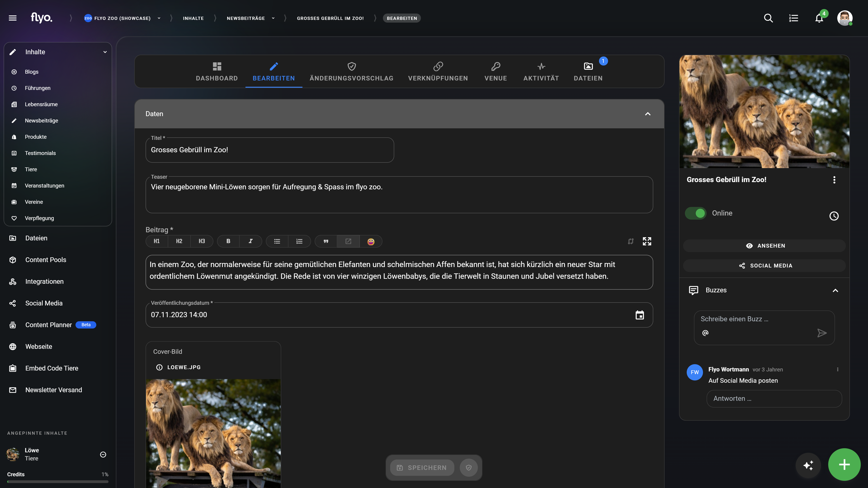Apply H2 heading format
The width and height of the screenshot is (868, 488).
click(179, 241)
